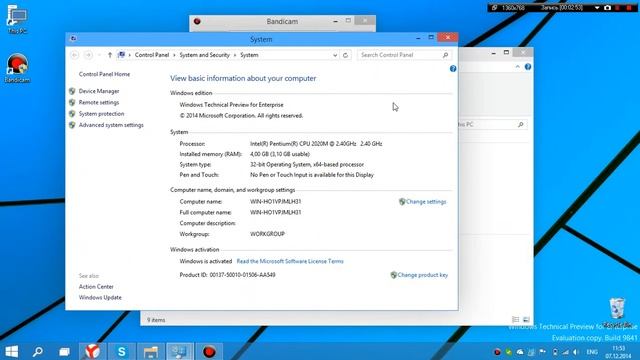
Task: Open File Explorer on the taskbar
Action: pos(151,351)
